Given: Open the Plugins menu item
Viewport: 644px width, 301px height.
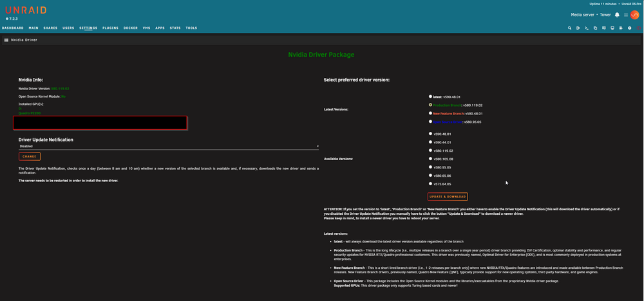Looking at the screenshot, I should [111, 28].
